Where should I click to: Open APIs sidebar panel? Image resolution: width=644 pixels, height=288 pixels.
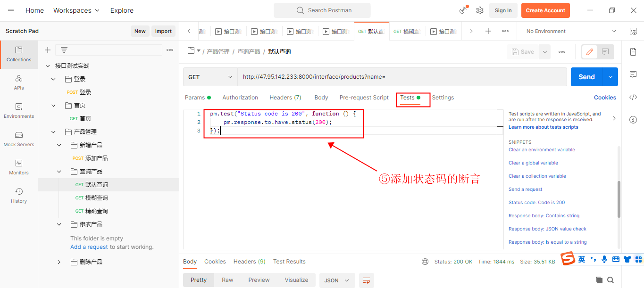tap(19, 82)
